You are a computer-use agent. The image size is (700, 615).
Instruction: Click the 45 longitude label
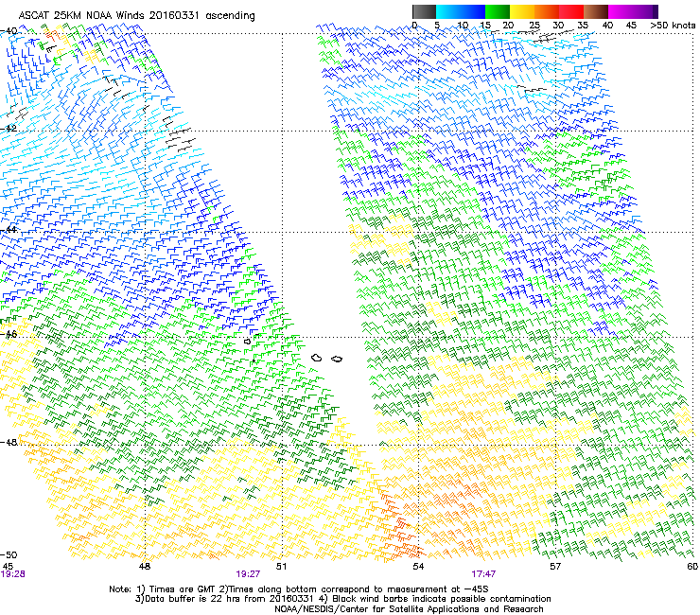[8, 567]
